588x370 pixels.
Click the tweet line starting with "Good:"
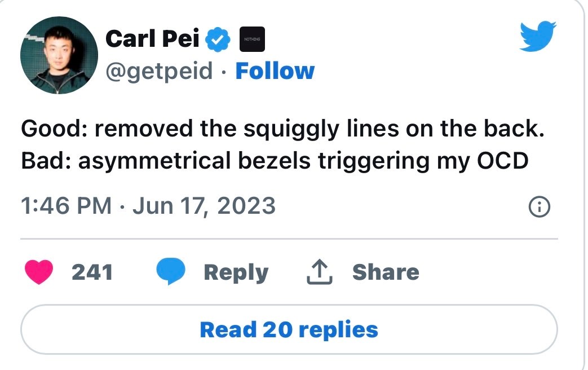[x=283, y=129]
